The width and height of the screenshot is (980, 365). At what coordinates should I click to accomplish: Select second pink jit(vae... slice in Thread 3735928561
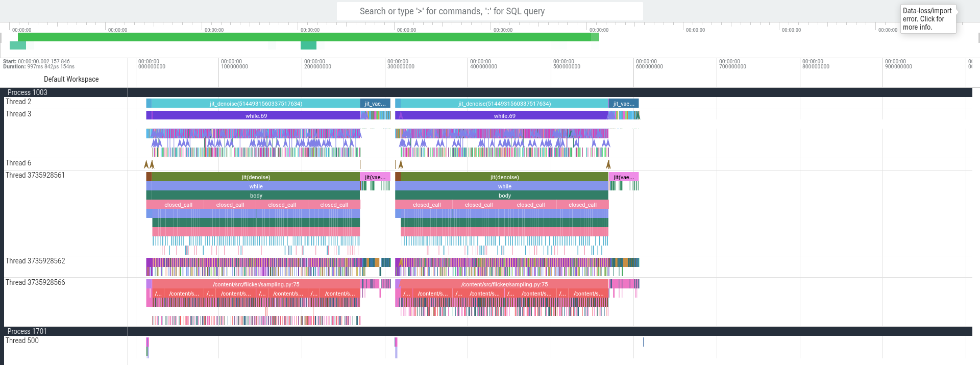[x=624, y=177]
